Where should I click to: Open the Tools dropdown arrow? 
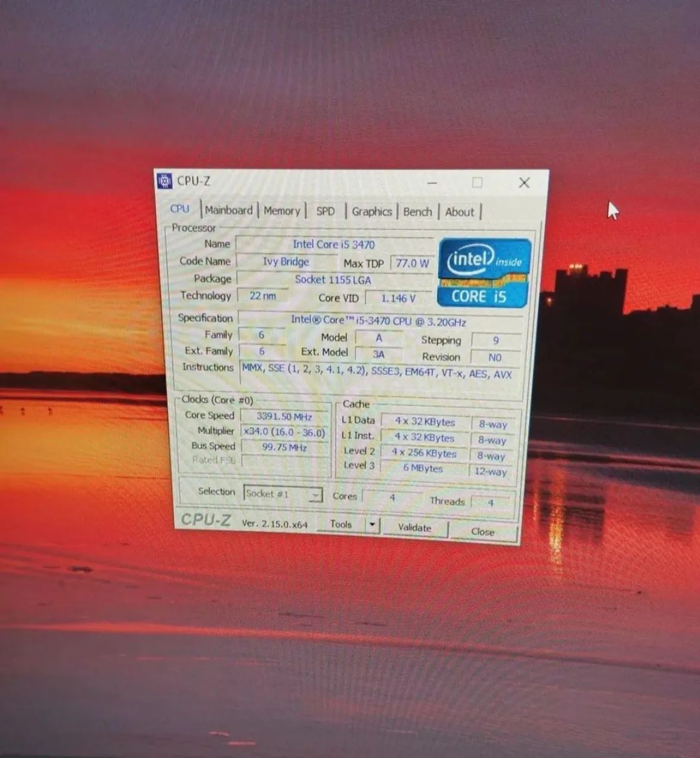pyautogui.click(x=372, y=525)
